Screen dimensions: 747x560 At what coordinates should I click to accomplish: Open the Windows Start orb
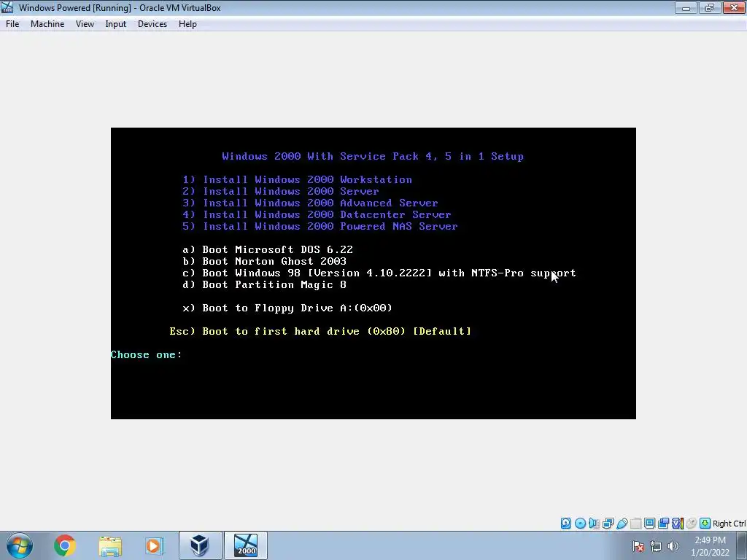pos(20,545)
